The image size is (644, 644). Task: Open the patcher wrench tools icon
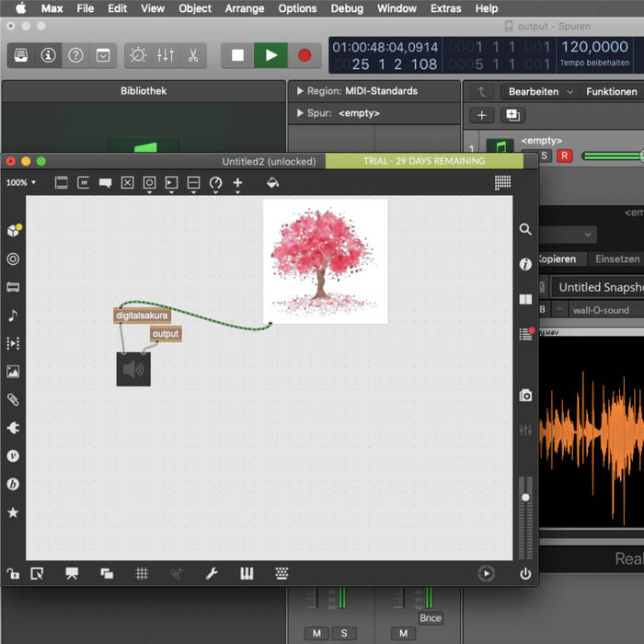coord(212,573)
